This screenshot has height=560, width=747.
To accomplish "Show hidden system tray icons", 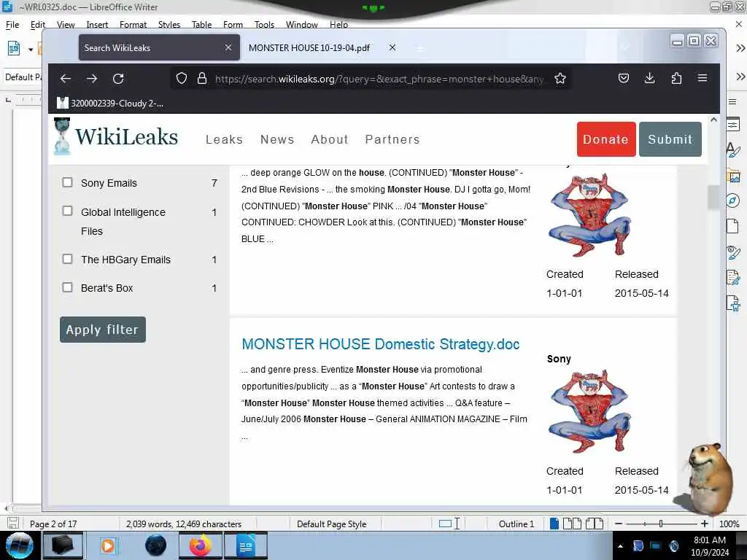I will click(620, 546).
